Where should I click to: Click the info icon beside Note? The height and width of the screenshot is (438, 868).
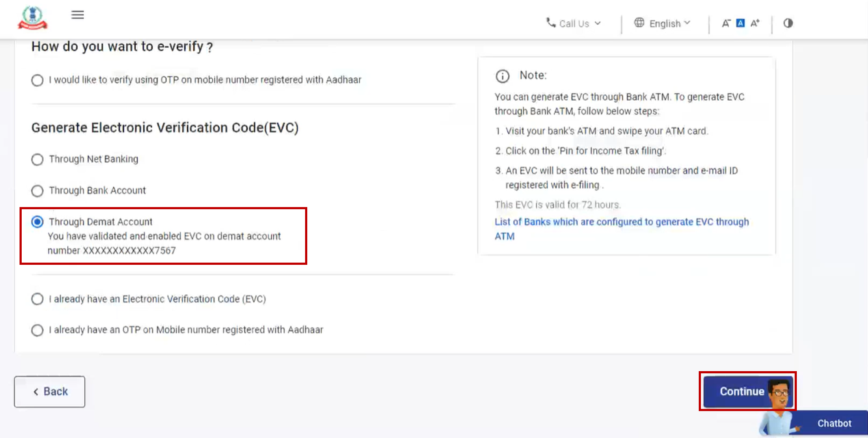[x=503, y=76]
